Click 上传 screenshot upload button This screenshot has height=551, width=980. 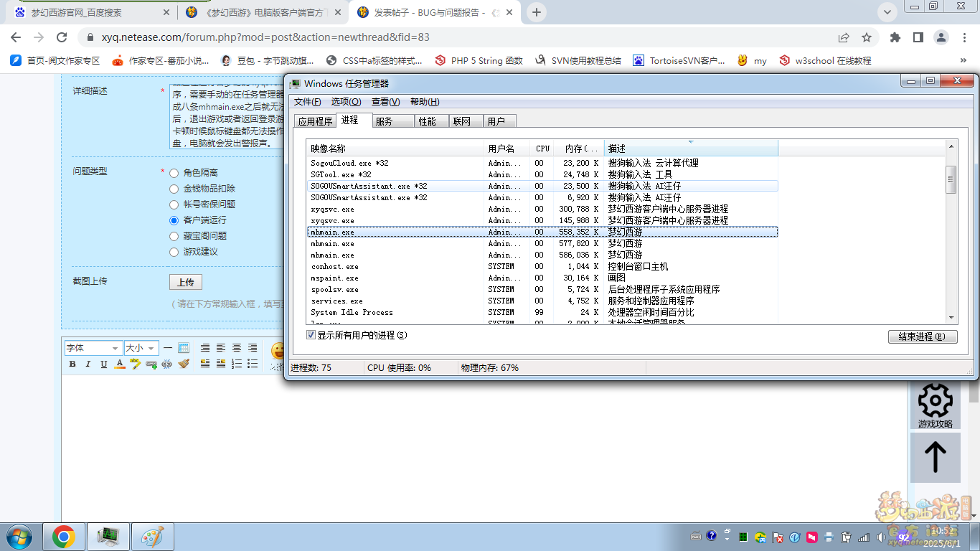pyautogui.click(x=185, y=282)
